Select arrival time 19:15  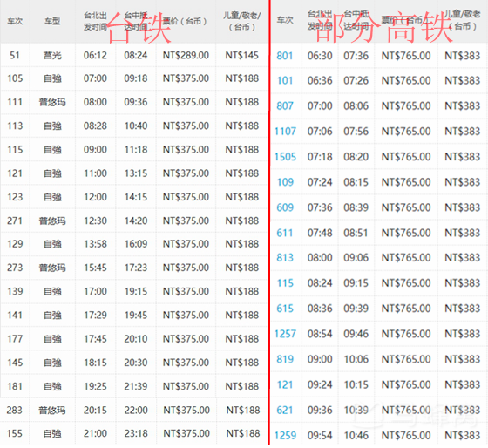click(136, 292)
